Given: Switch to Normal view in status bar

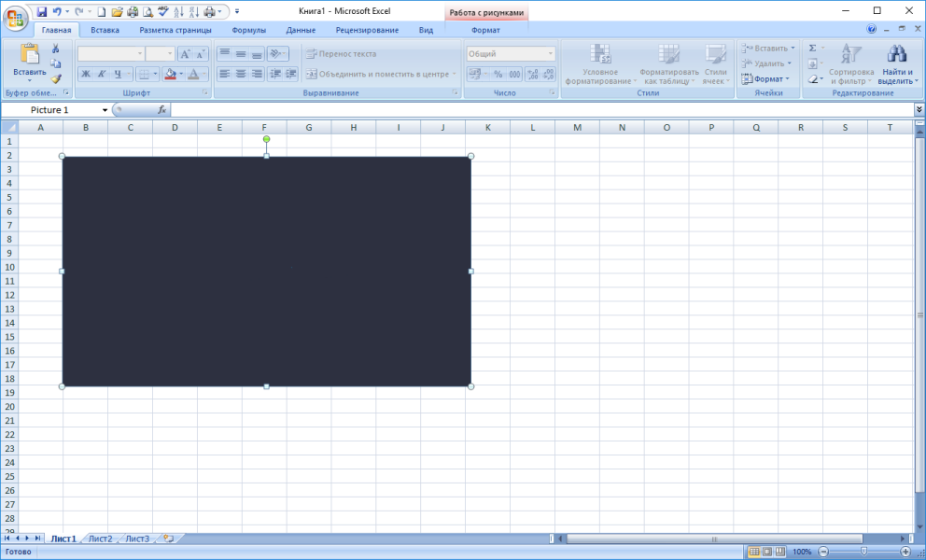Looking at the screenshot, I should click(754, 552).
